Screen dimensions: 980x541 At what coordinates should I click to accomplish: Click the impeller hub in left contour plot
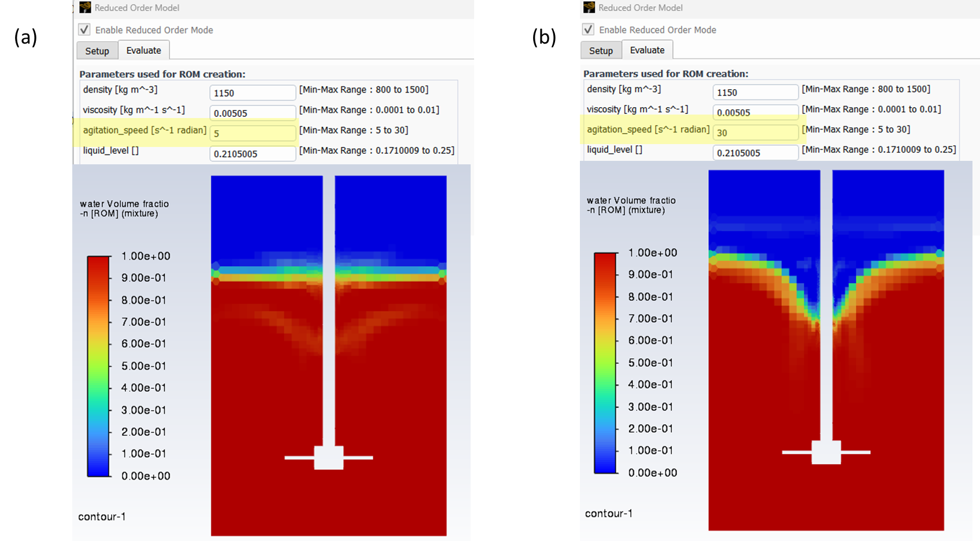point(328,458)
